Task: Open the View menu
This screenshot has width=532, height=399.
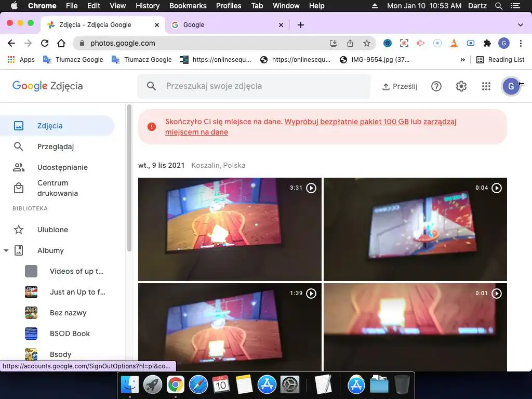Action: [x=117, y=6]
